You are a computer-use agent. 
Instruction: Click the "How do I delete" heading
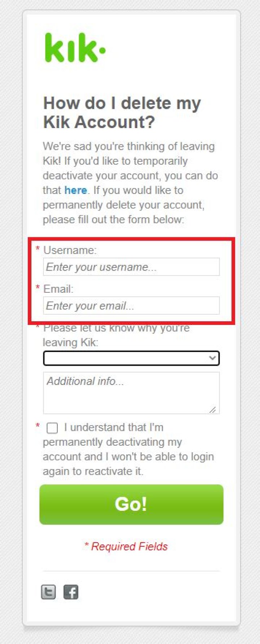[122, 112]
